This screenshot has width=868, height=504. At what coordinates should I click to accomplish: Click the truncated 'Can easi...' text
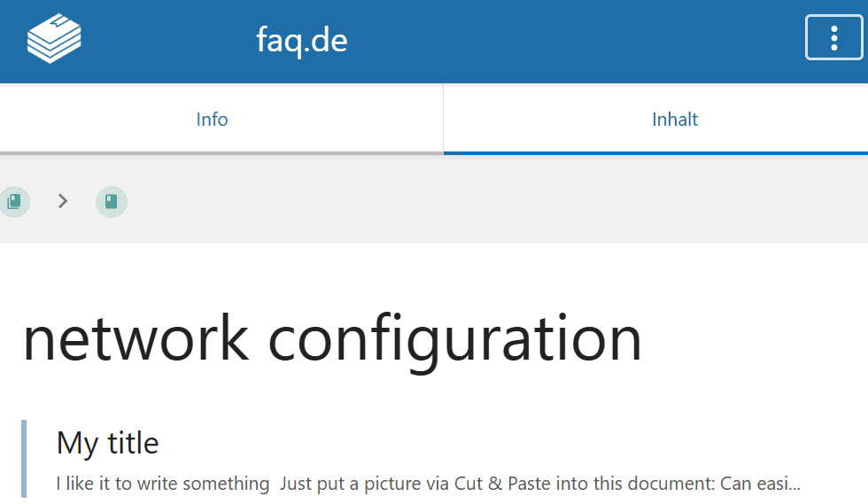click(760, 484)
